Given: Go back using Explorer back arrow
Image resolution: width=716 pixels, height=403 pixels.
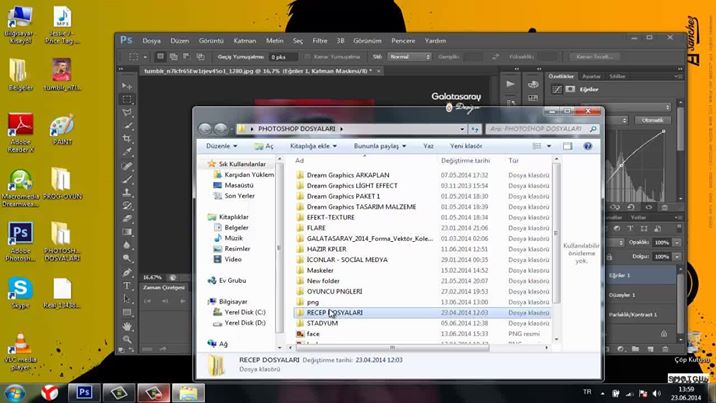Looking at the screenshot, I should pos(205,129).
